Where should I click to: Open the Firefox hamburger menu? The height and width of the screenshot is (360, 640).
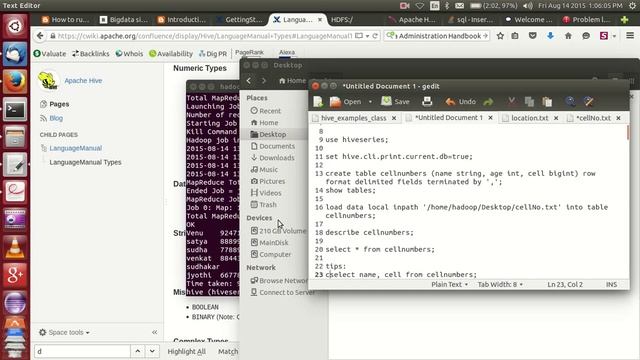click(x=630, y=36)
